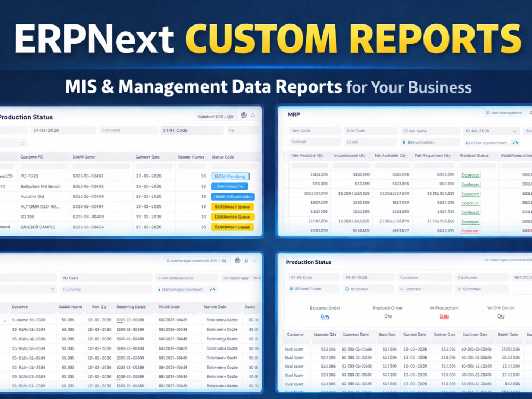Click the blue Qty link under Balance Order

pyautogui.click(x=325, y=317)
